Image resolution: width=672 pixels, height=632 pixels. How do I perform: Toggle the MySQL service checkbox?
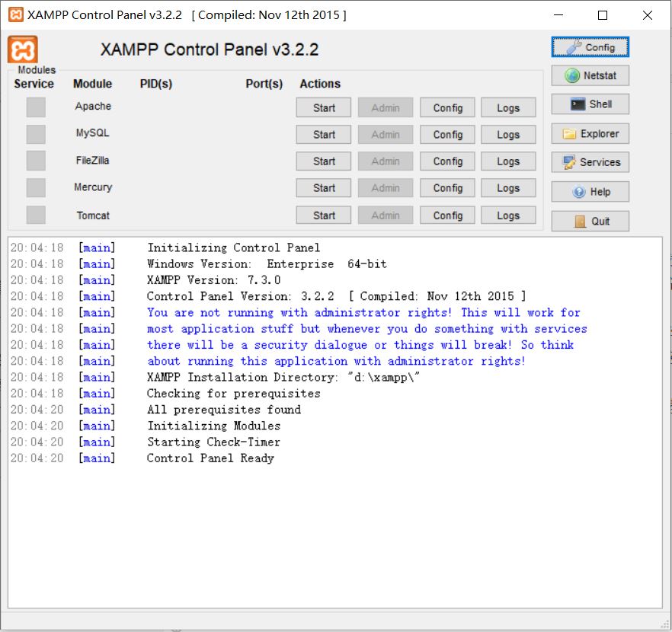coord(36,134)
